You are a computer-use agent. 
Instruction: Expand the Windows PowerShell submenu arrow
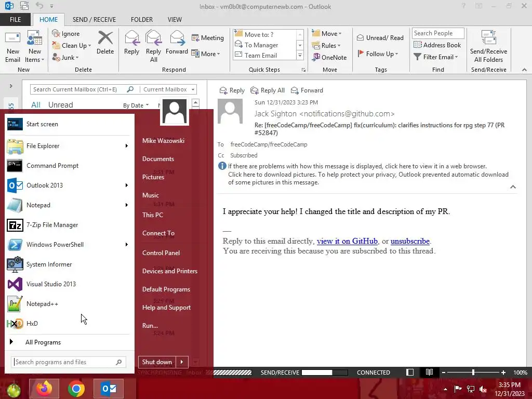127,245
